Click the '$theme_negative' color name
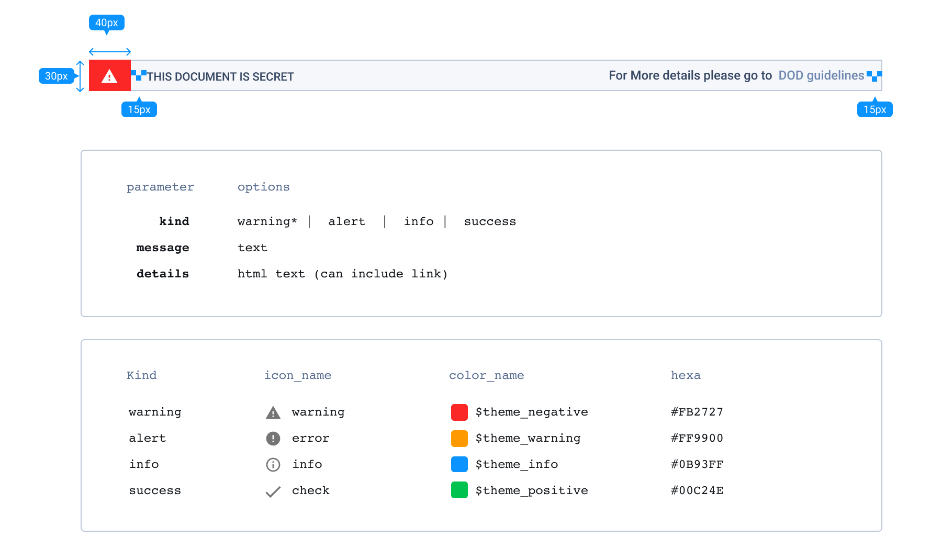 [x=532, y=412]
